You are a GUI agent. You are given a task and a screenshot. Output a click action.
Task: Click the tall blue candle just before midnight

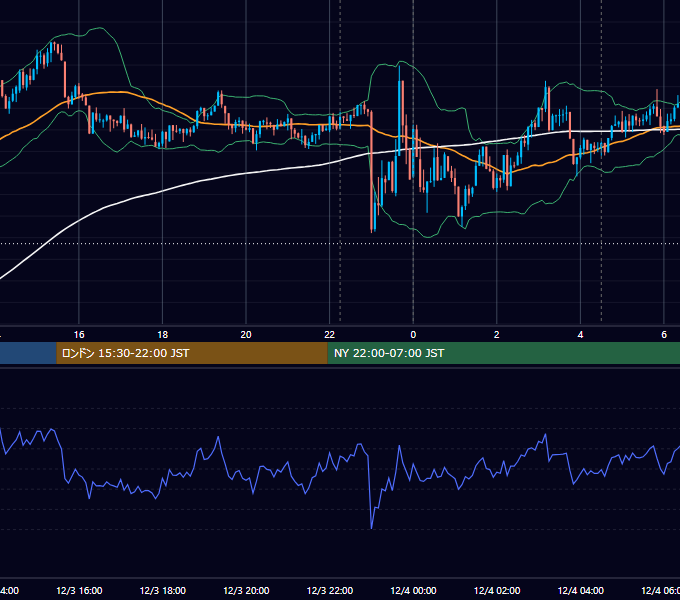pyautogui.click(x=399, y=111)
